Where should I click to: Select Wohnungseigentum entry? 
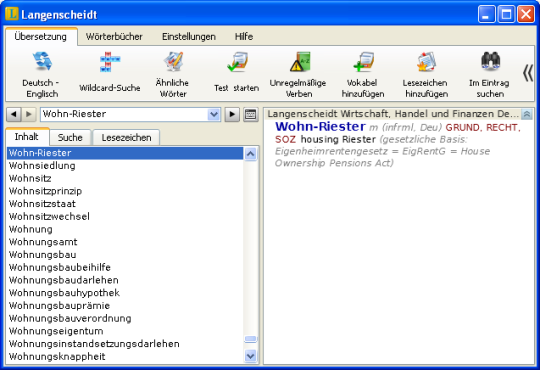(125, 331)
